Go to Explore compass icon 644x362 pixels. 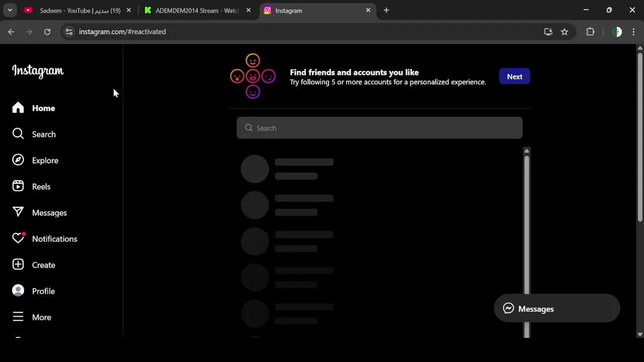click(x=18, y=160)
